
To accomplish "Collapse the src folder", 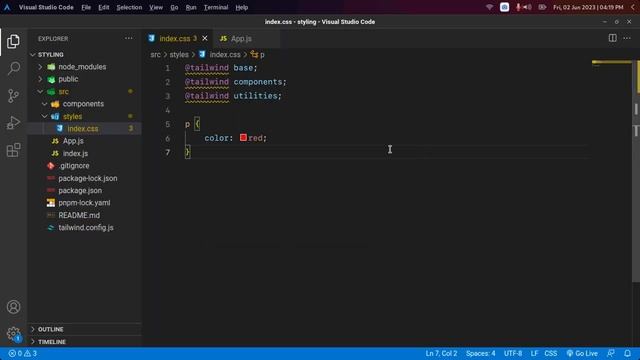I will 40,92.
